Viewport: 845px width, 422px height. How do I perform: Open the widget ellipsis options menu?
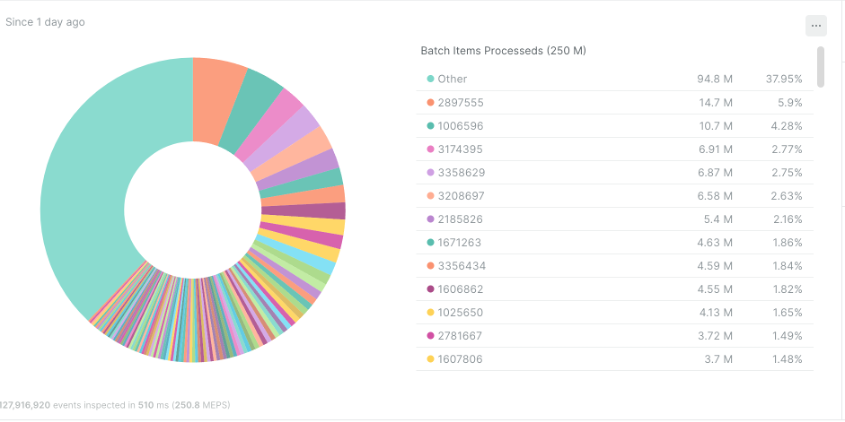point(816,26)
